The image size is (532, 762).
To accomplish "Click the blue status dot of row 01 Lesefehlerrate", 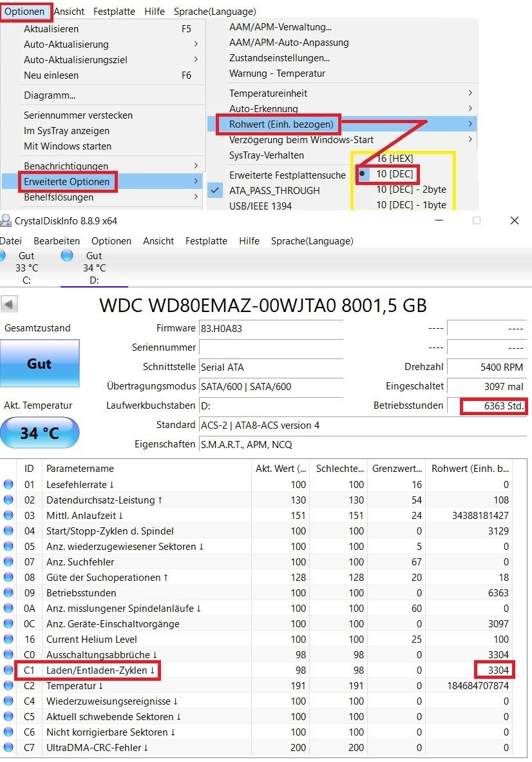I will point(8,484).
